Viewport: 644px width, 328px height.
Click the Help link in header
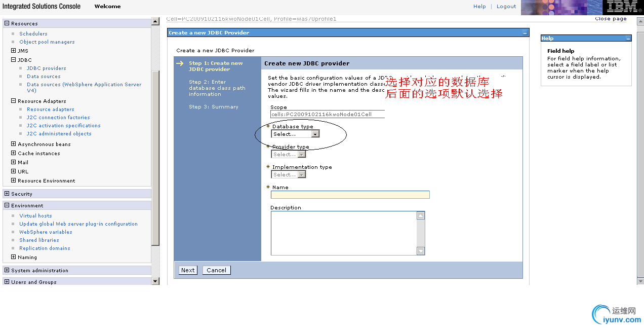[x=479, y=7]
